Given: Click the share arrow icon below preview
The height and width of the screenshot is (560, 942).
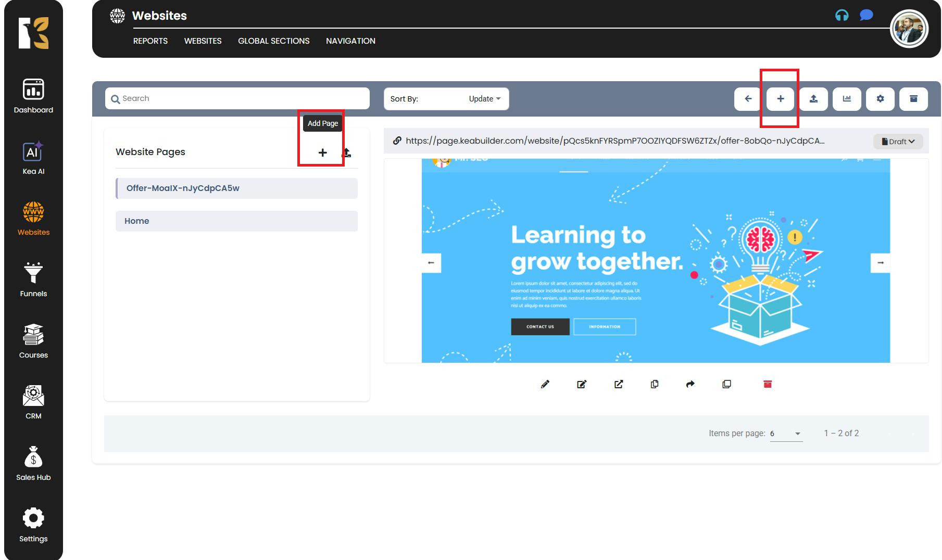Looking at the screenshot, I should tap(690, 384).
